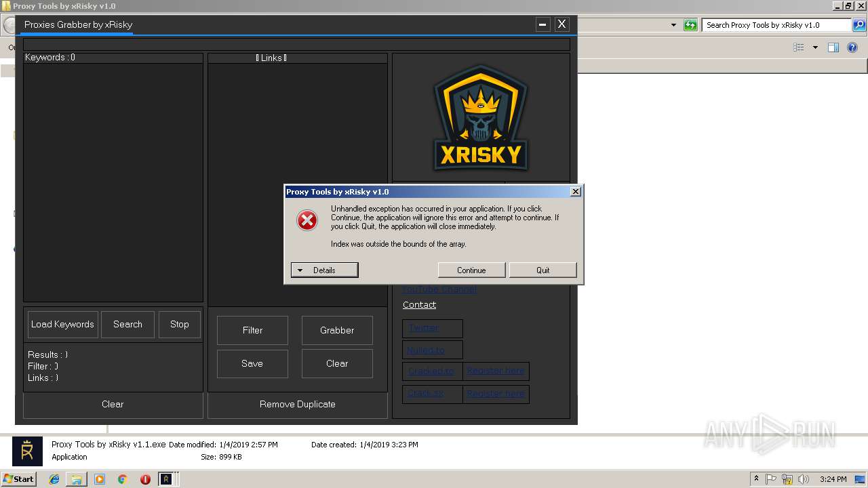
Task: Click the Date created 1/4/2019 3:23 PM value
Action: [389, 445]
